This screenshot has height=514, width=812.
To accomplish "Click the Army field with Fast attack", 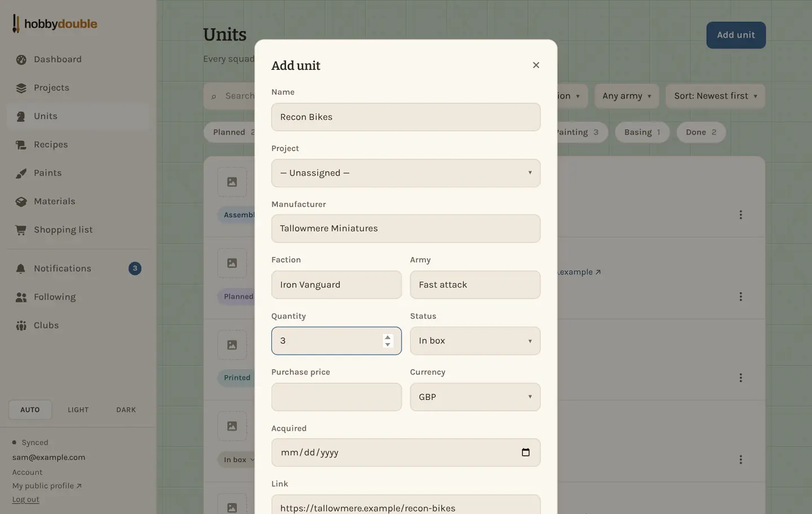I will pos(475,285).
